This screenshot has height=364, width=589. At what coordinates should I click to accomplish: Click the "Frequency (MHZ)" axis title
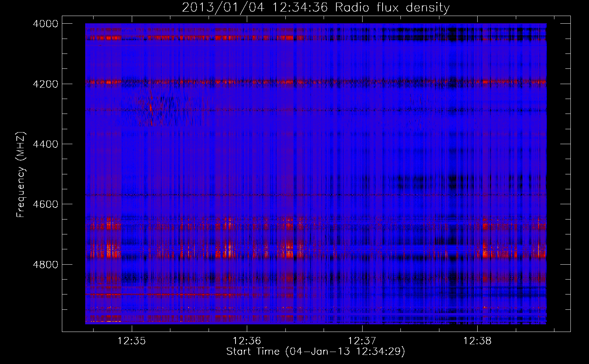tap(21, 175)
